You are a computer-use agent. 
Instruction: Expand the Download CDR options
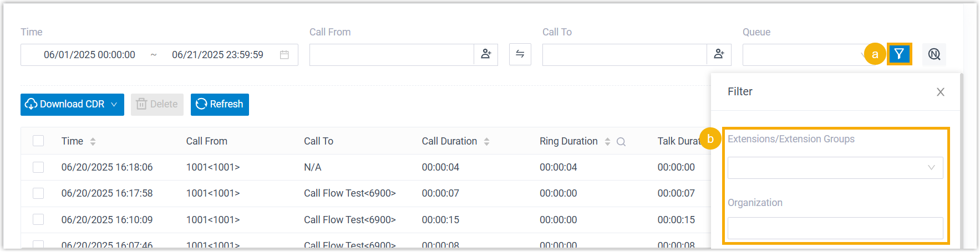[x=114, y=104]
